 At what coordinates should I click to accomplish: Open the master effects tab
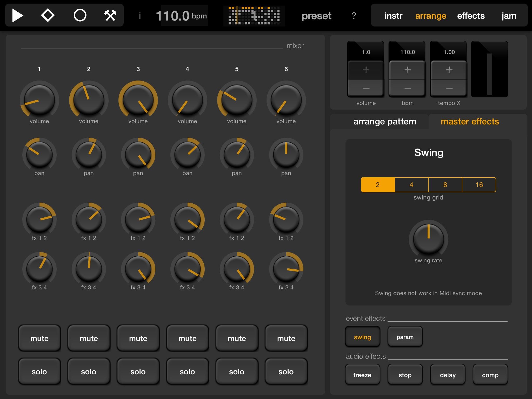470,121
